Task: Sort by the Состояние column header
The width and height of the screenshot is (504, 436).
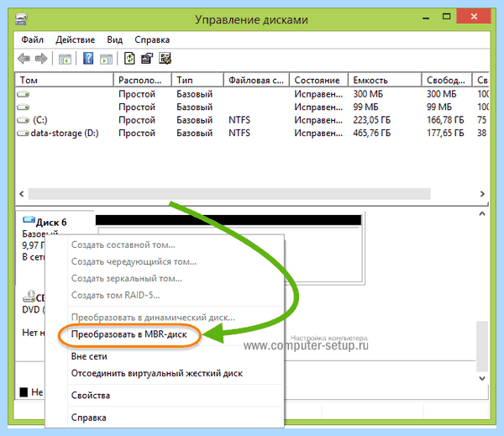Action: 318,80
